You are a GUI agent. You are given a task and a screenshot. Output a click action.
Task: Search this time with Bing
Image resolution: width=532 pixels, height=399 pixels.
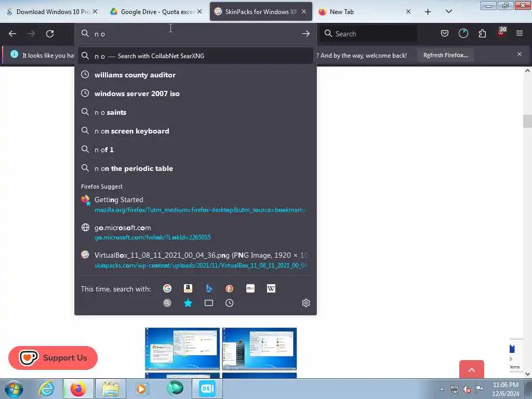209,288
